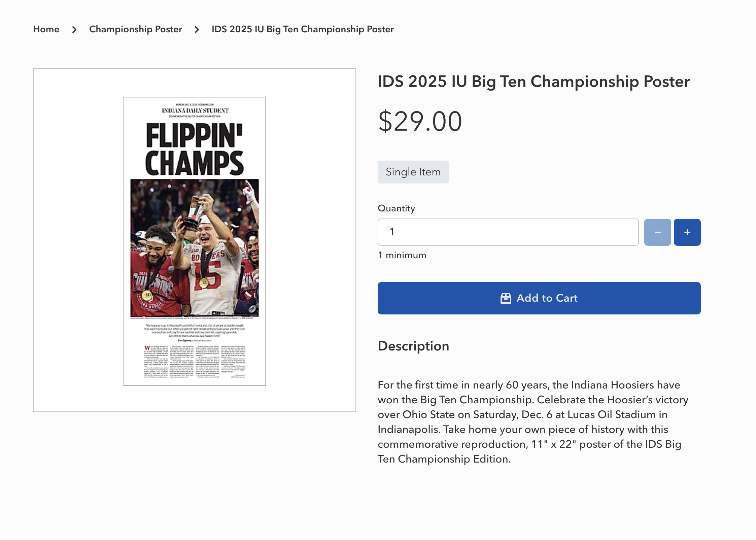
Task: Click the Home breadcrumb link
Action: pos(46,29)
